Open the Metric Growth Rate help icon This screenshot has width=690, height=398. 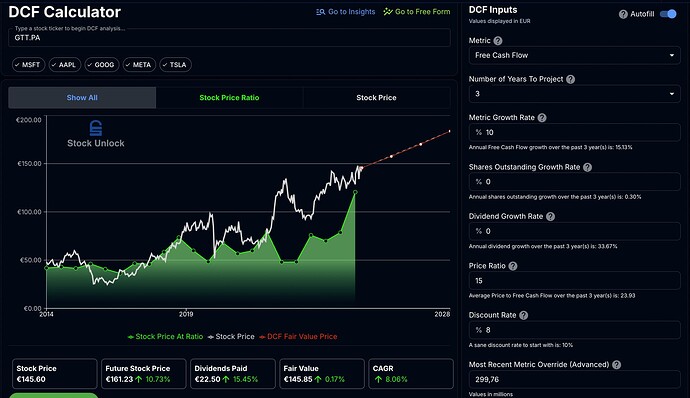tap(542, 118)
